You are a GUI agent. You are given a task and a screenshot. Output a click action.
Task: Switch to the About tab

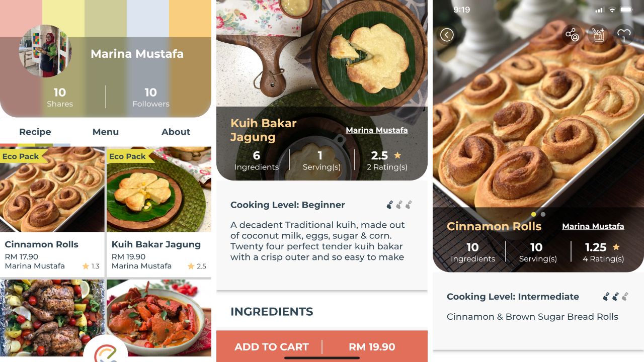[x=176, y=132]
